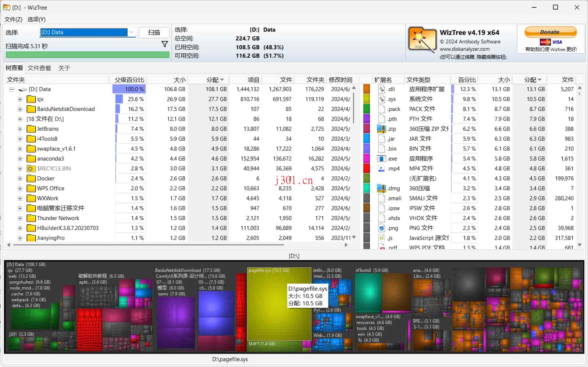588x367 pixels.
Task: Expand the JetBrains folder node
Action: tap(20, 129)
